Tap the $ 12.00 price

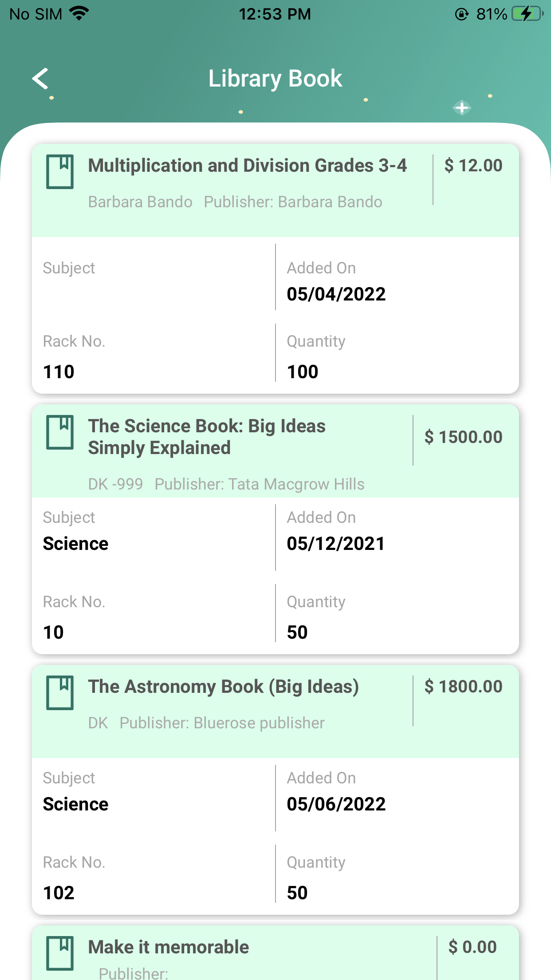click(x=473, y=166)
